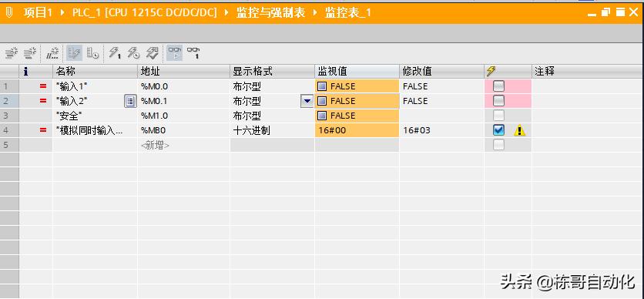Click the address cell %M0.0

183,86
